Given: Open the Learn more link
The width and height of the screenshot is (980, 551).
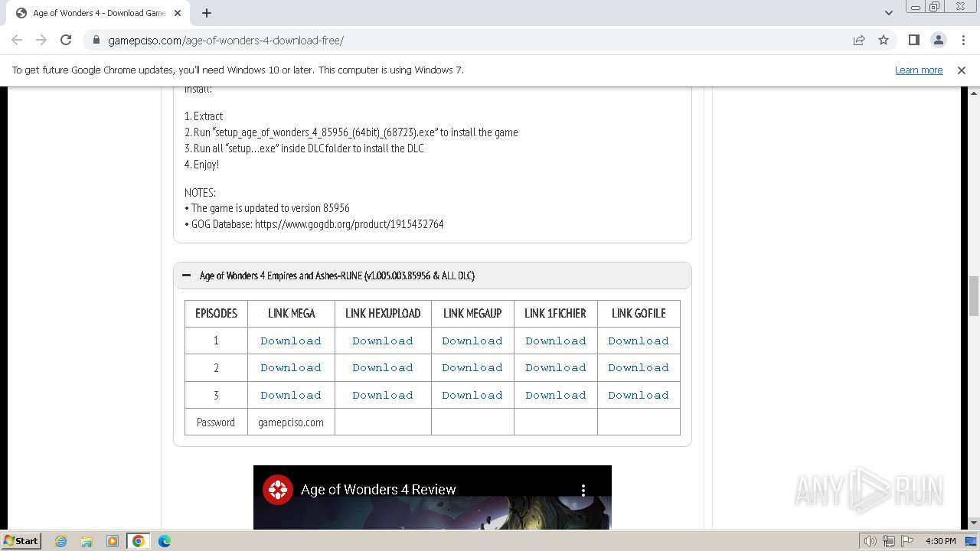Looking at the screenshot, I should (x=919, y=70).
